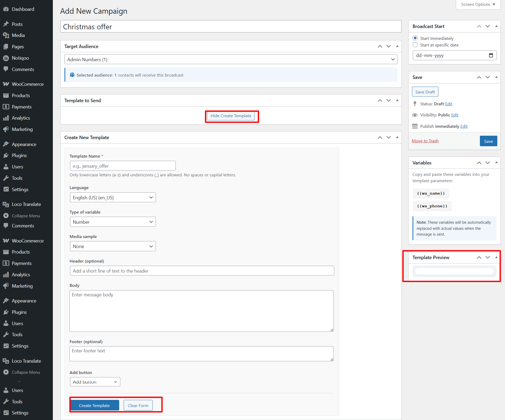Select Start Immediately broadcast option
This screenshot has height=420, width=505.
415,38
